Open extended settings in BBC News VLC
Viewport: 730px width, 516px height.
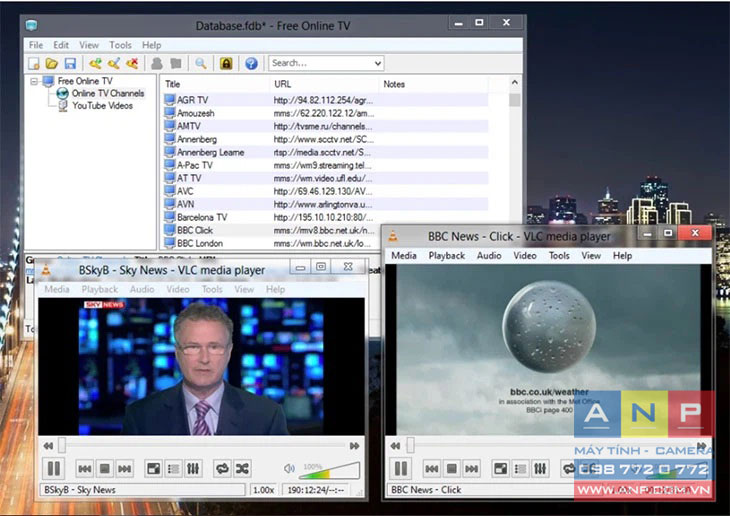pyautogui.click(x=540, y=469)
